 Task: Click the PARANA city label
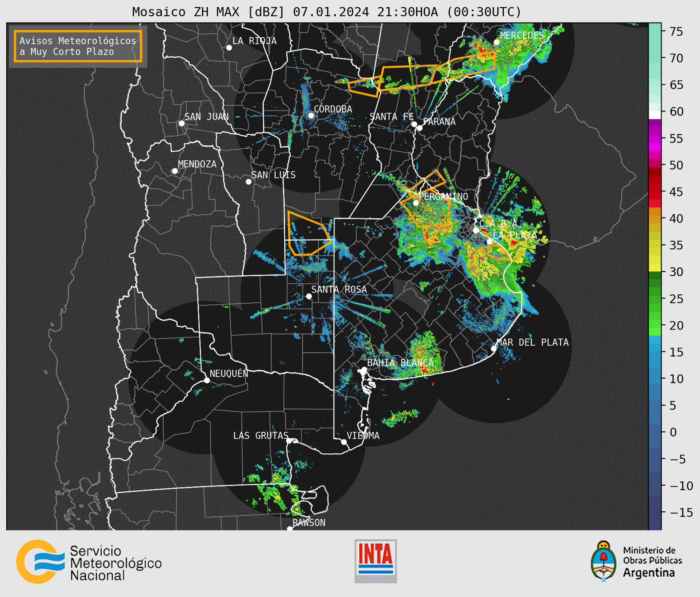coord(439,122)
